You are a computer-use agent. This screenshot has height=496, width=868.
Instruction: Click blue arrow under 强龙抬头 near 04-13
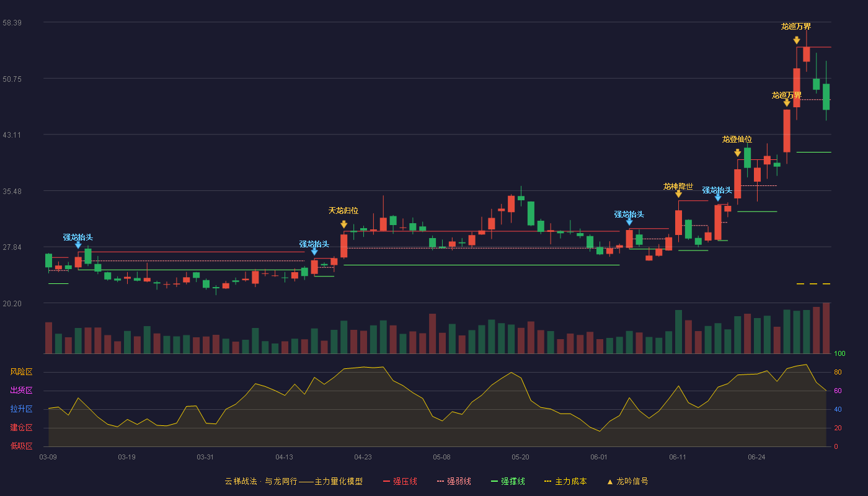point(314,252)
